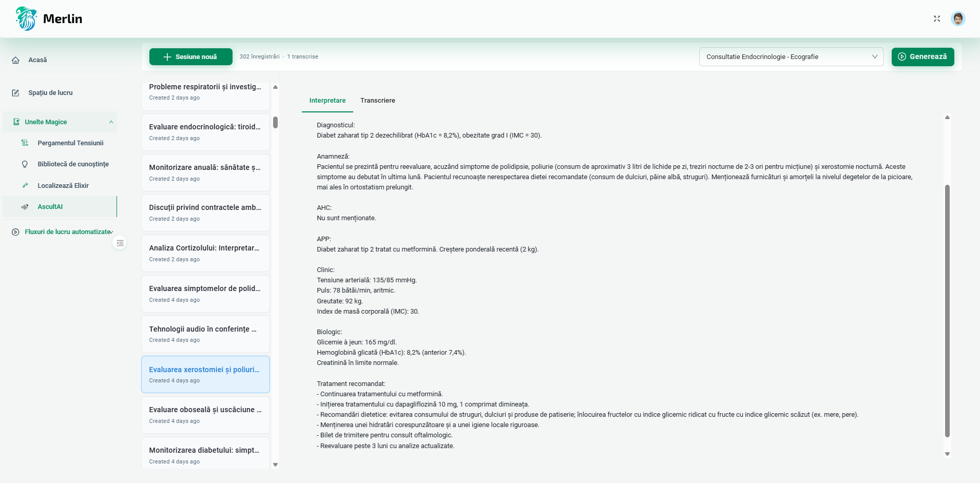Click the floating sidebar collapse icon near the panel edge

click(x=120, y=242)
